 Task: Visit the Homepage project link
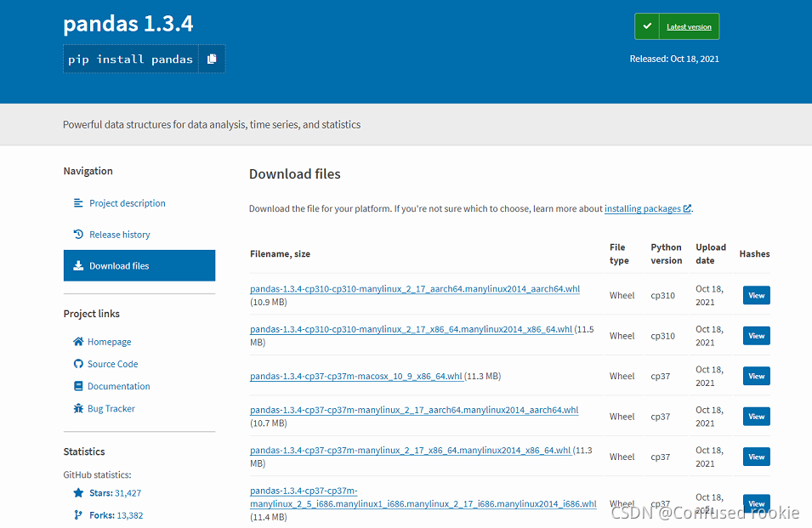(110, 342)
